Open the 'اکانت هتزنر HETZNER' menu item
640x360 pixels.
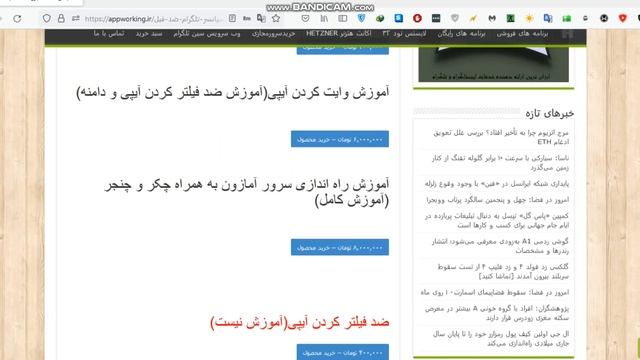coord(338,34)
